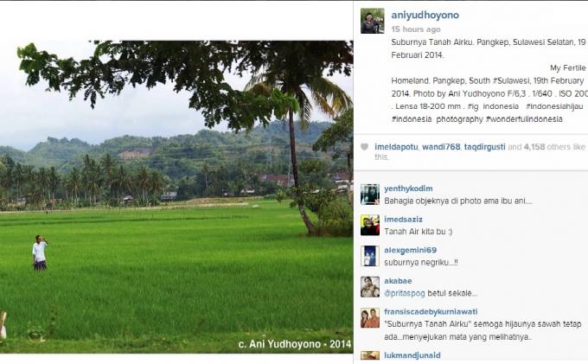Click yenthykodim's avatar thumbnail

pyautogui.click(x=370, y=195)
